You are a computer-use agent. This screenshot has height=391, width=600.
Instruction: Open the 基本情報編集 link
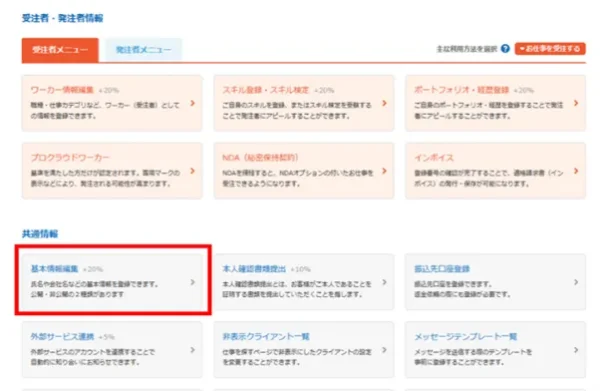54,269
